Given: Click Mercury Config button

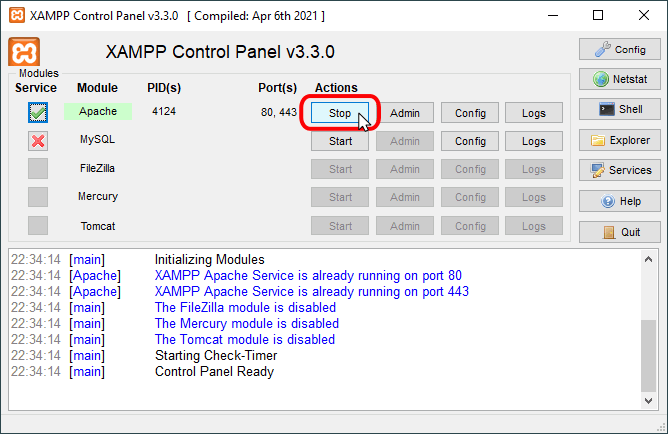Looking at the screenshot, I should 470,197.
